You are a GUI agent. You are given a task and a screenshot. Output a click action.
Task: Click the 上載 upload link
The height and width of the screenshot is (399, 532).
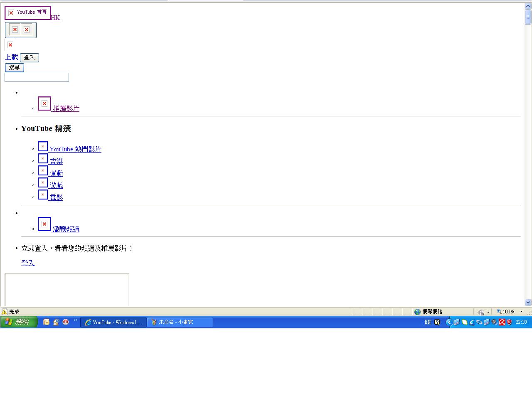click(x=12, y=57)
